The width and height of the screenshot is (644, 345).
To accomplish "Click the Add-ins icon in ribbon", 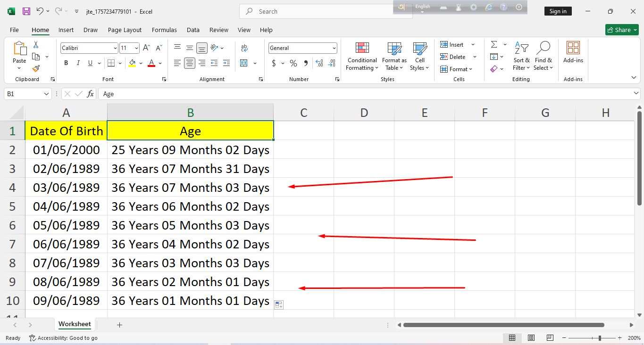I will tap(573, 49).
